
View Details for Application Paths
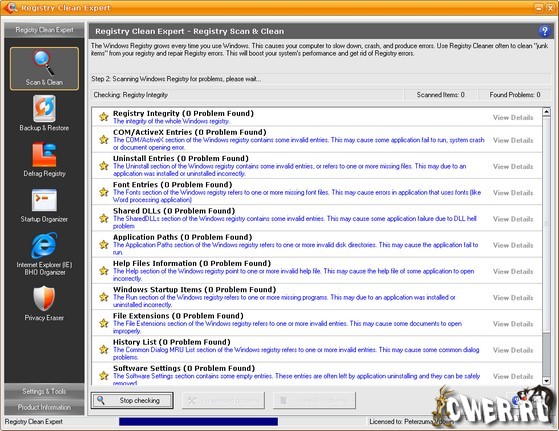(513, 245)
